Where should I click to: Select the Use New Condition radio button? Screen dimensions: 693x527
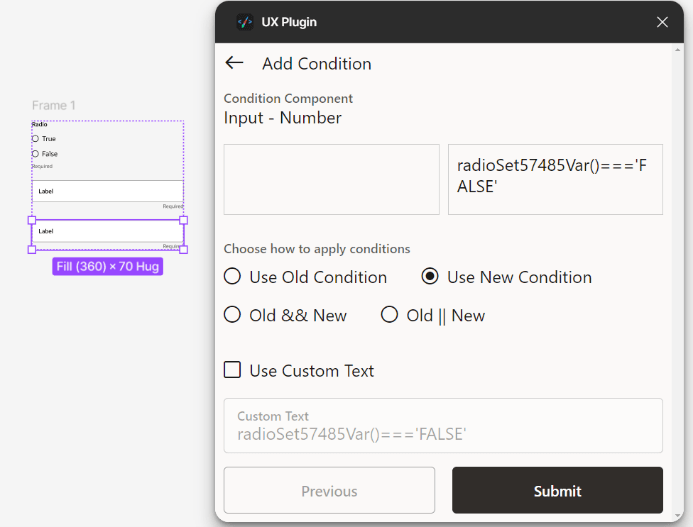point(430,277)
